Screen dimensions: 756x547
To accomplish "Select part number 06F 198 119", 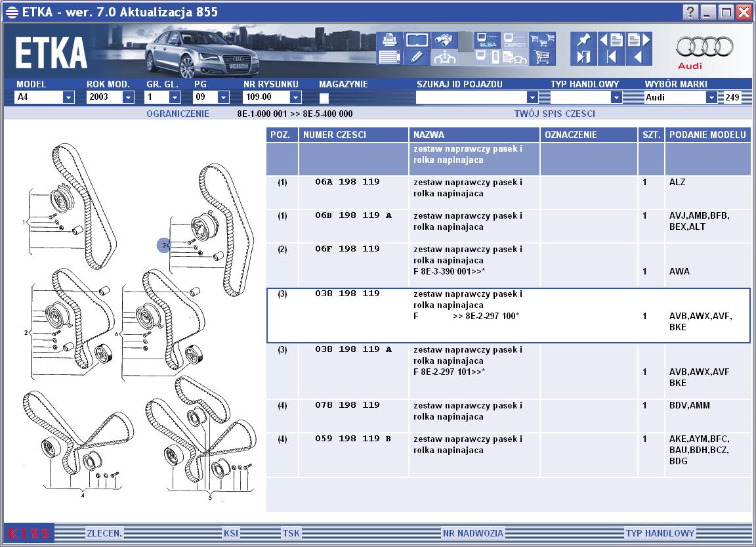I will (x=347, y=248).
